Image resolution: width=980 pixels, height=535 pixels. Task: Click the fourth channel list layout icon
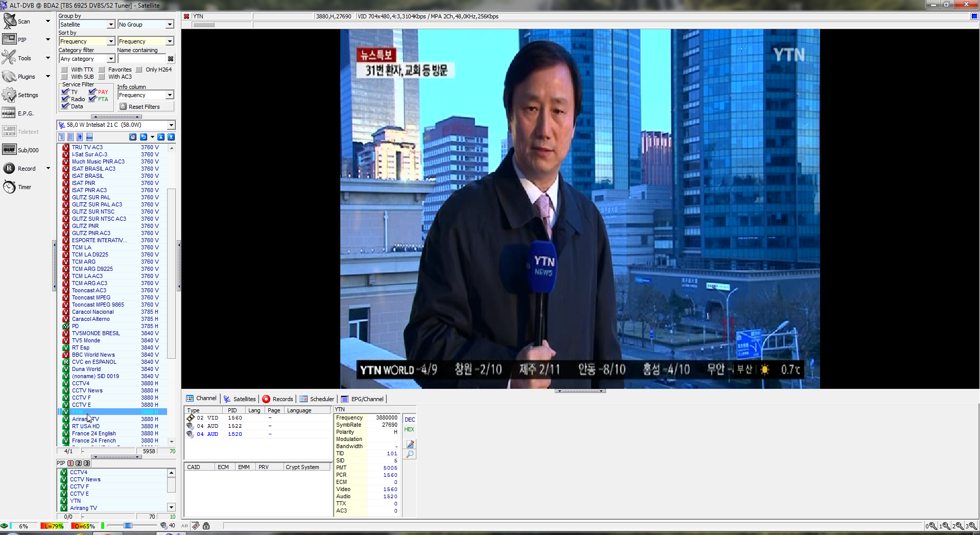coord(89,137)
